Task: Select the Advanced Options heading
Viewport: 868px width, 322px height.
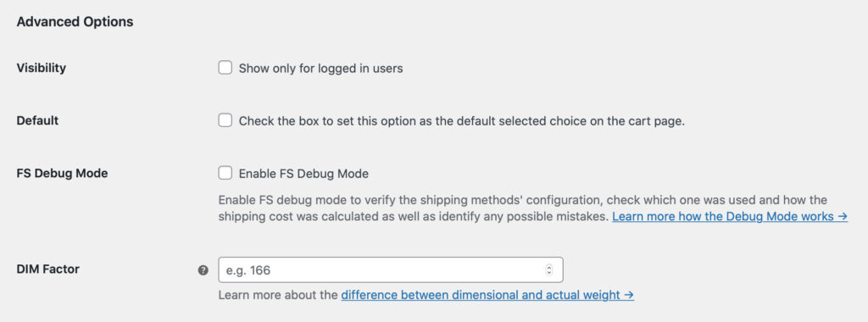Action: click(75, 22)
